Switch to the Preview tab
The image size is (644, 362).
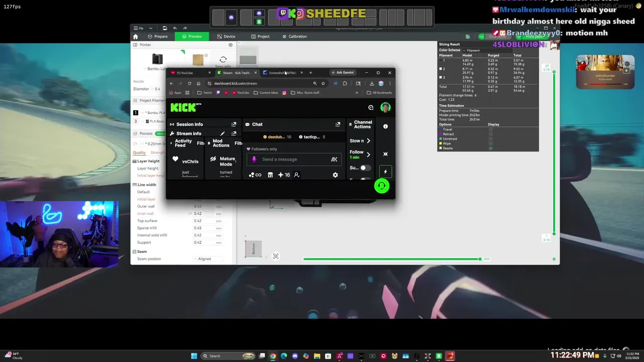coord(192,37)
